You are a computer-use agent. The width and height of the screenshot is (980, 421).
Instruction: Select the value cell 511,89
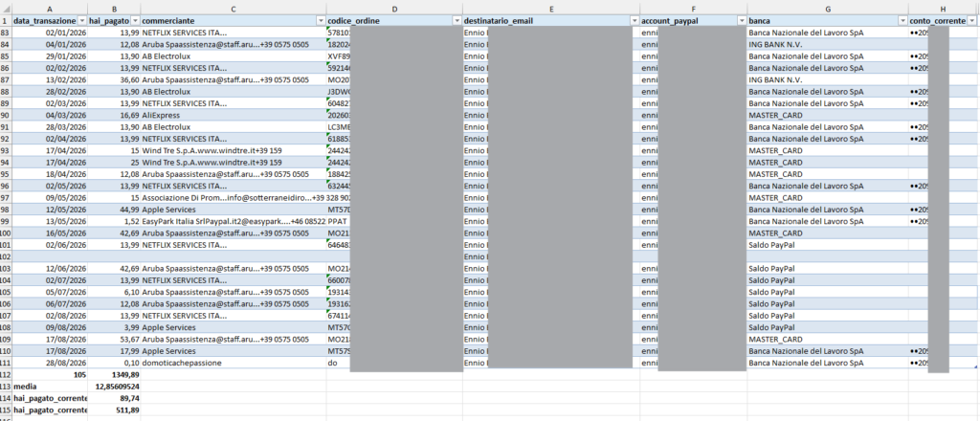tap(115, 410)
